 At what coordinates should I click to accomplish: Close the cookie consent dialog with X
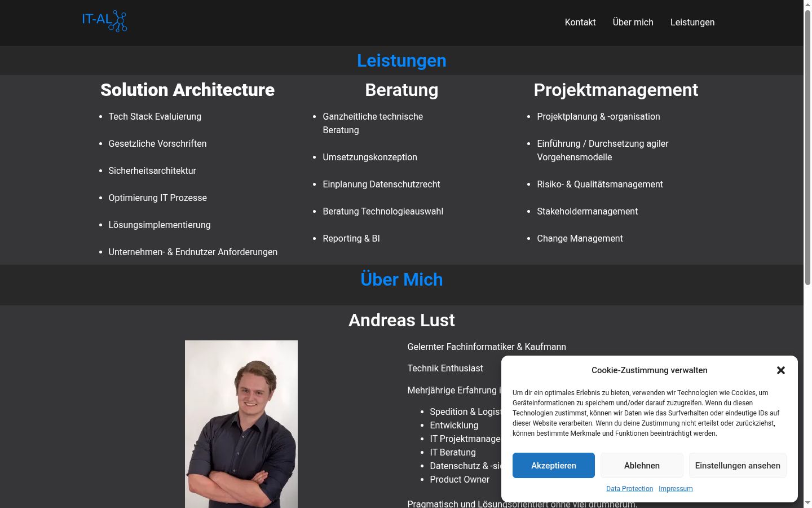coord(781,370)
